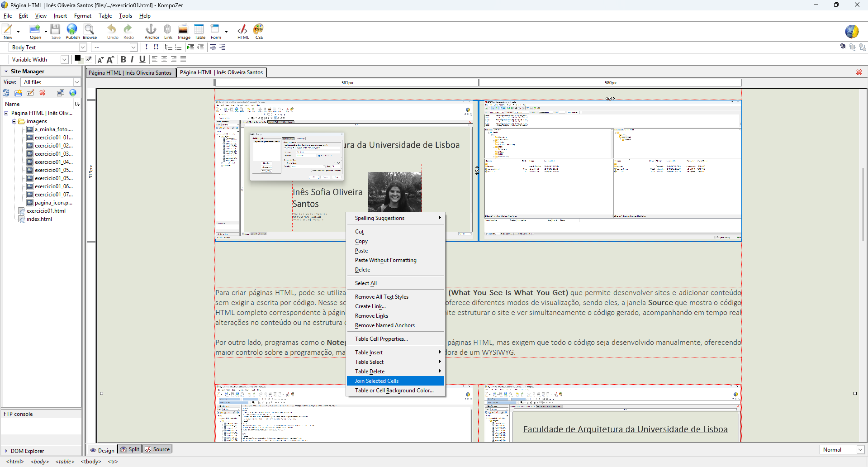Pick the text foreground color swatch
The width and height of the screenshot is (868, 467).
tap(77, 58)
